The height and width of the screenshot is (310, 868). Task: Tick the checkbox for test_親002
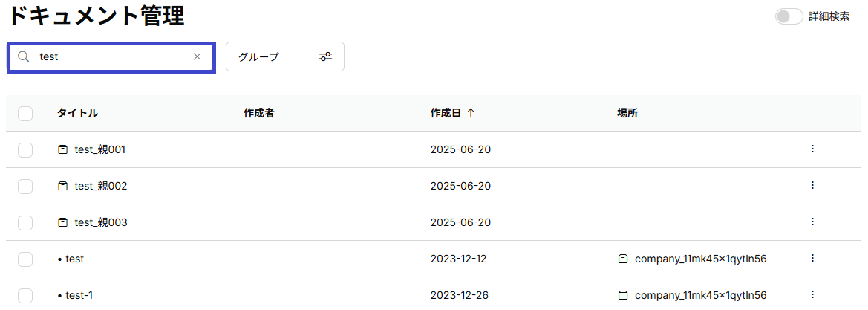[25, 187]
